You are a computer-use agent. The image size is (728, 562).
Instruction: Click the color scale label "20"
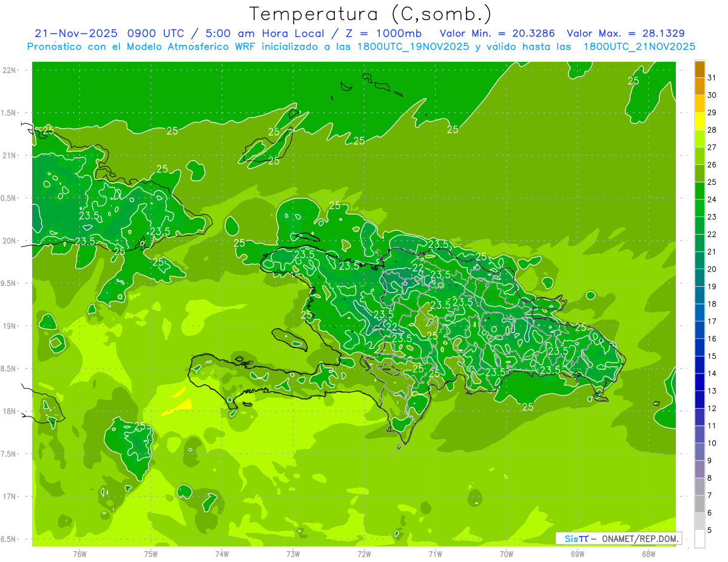[x=712, y=269]
